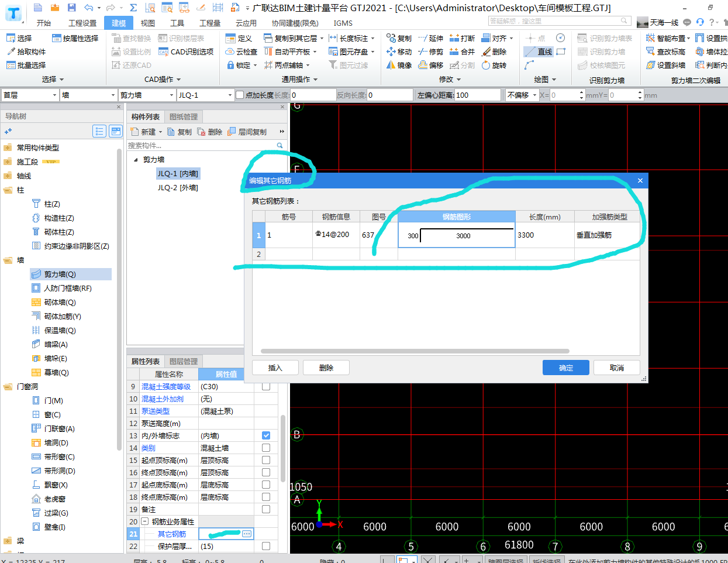Select the 直线 line drawing tool
Viewport: 728px width, 563px height.
pos(538,52)
